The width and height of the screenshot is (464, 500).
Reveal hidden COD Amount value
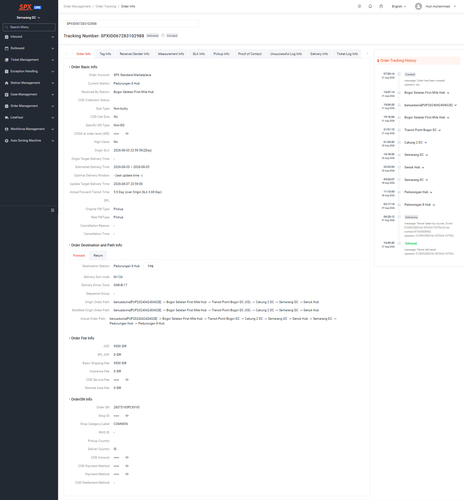[127, 457]
